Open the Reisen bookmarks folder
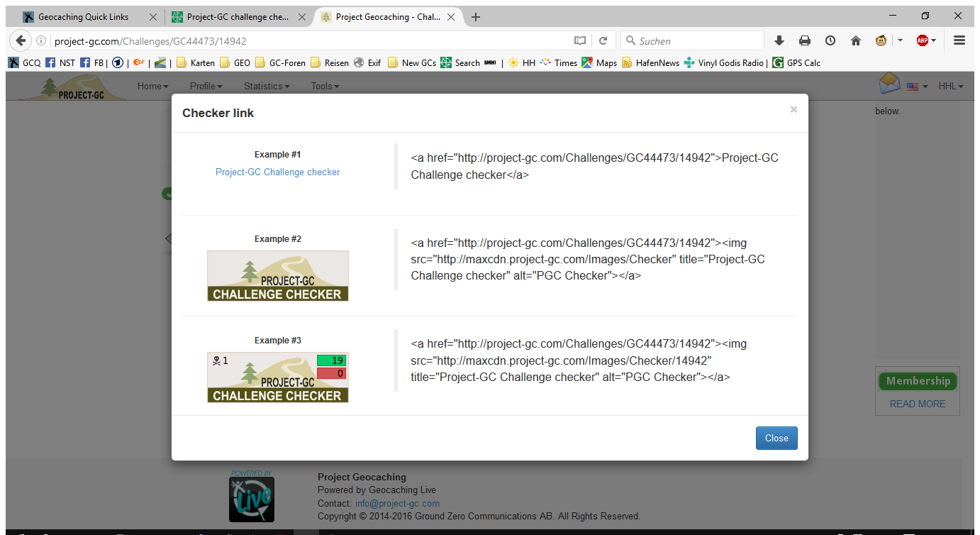Image resolution: width=980 pixels, height=535 pixels. 330,63
